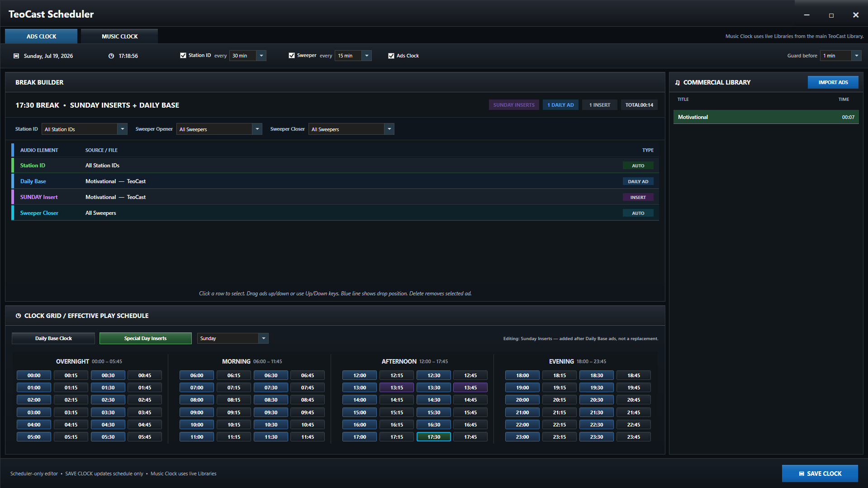This screenshot has height=488, width=868.
Task: Click the SAVE CLOCK button
Action: click(x=820, y=474)
